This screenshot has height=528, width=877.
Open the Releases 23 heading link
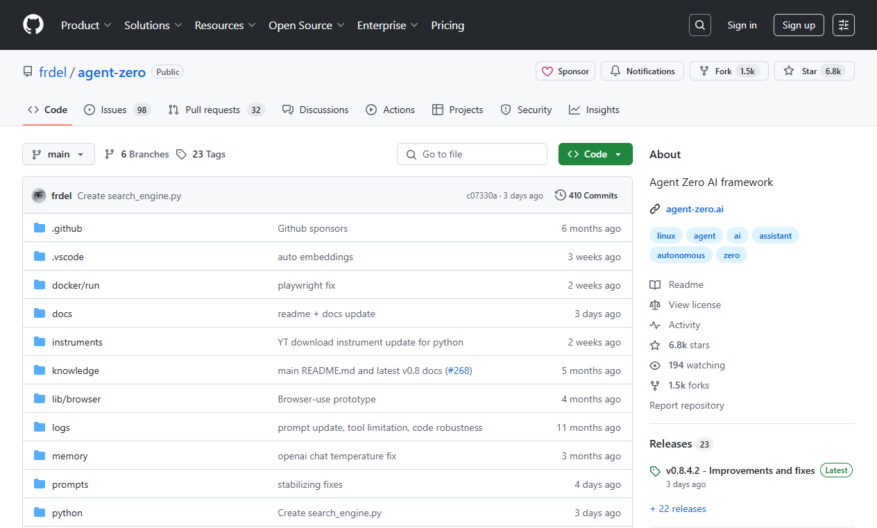click(680, 444)
